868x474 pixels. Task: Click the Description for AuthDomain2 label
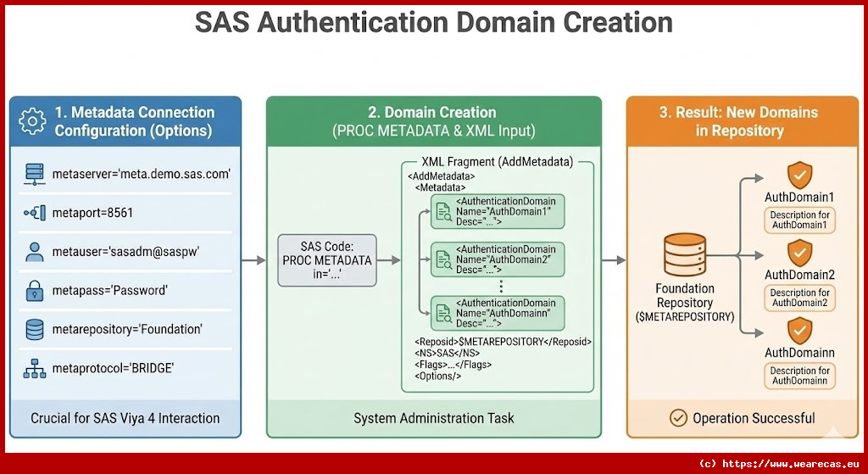[799, 298]
